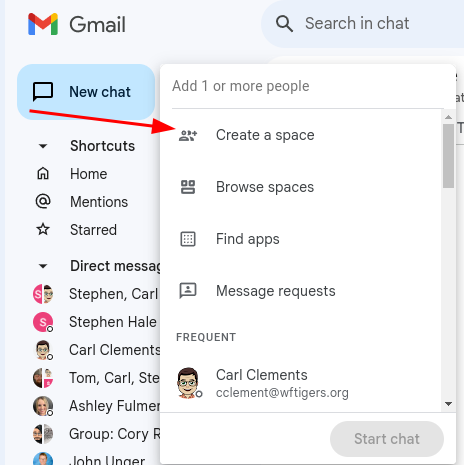Open the Home shortcut

(88, 174)
